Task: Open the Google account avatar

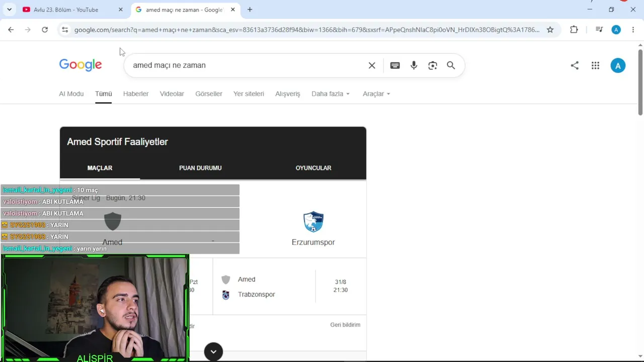Action: coord(618,65)
